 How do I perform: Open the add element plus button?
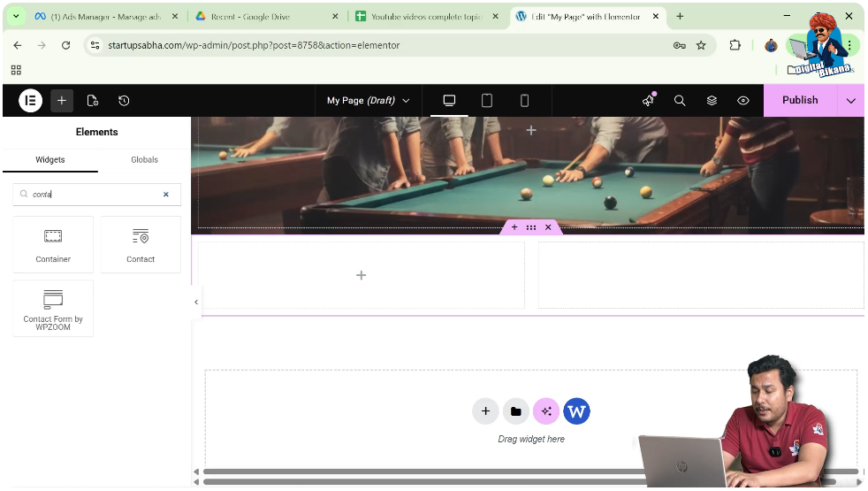tap(62, 101)
